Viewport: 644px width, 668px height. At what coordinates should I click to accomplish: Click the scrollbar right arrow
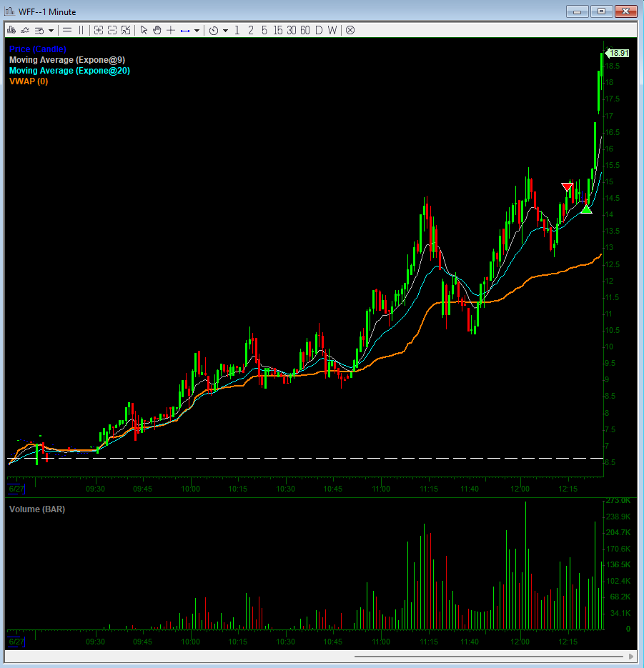[631, 657]
